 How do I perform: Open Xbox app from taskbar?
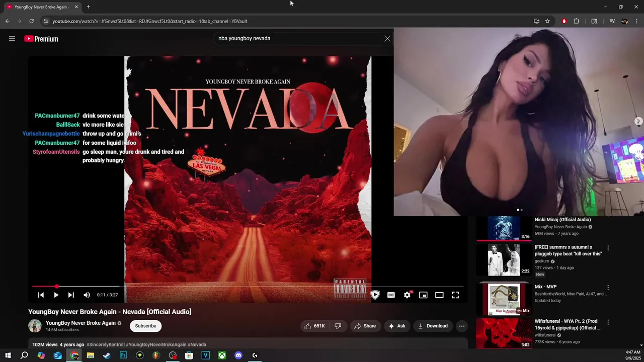(x=222, y=355)
